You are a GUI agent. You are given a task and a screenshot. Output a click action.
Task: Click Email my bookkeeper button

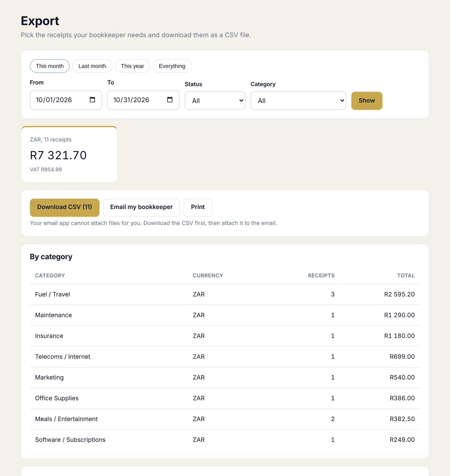click(x=141, y=208)
